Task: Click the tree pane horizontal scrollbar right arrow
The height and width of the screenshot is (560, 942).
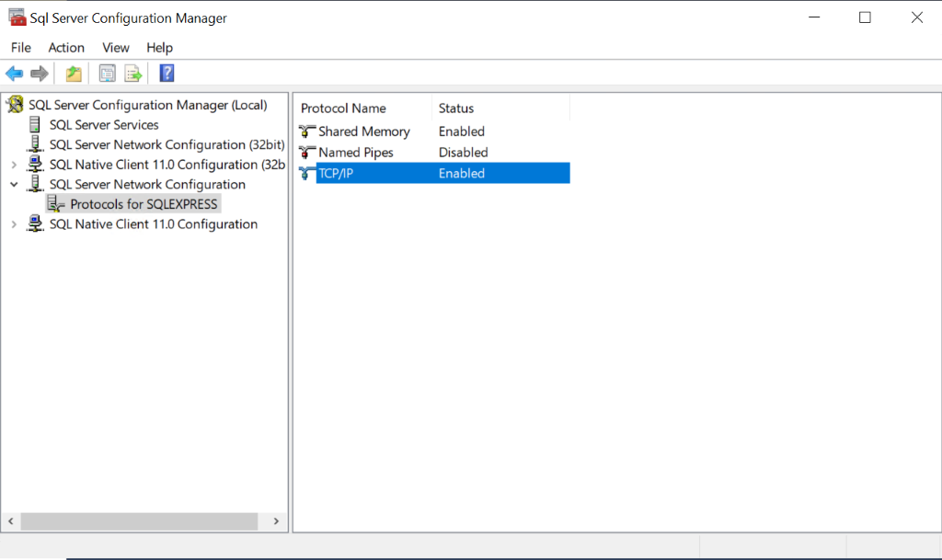Action: [275, 521]
